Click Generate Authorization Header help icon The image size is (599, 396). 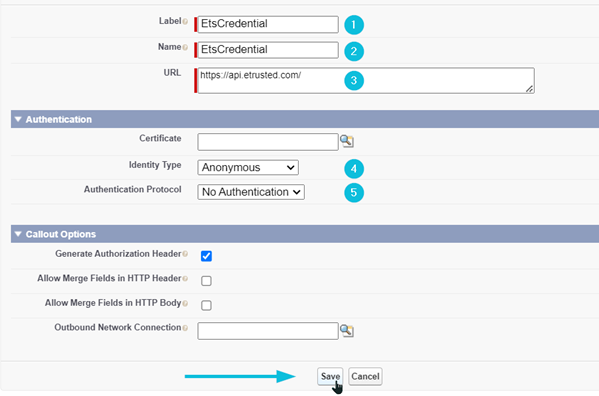pos(185,254)
